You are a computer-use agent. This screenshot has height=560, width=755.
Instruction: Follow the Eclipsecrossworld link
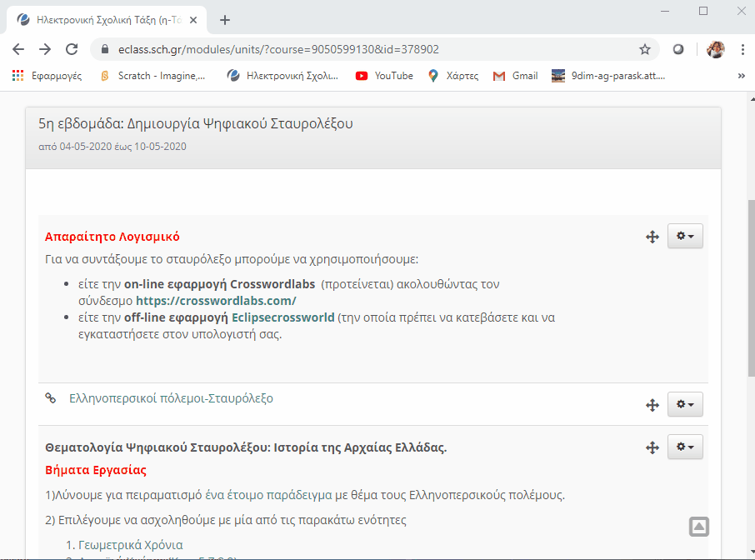[283, 317]
